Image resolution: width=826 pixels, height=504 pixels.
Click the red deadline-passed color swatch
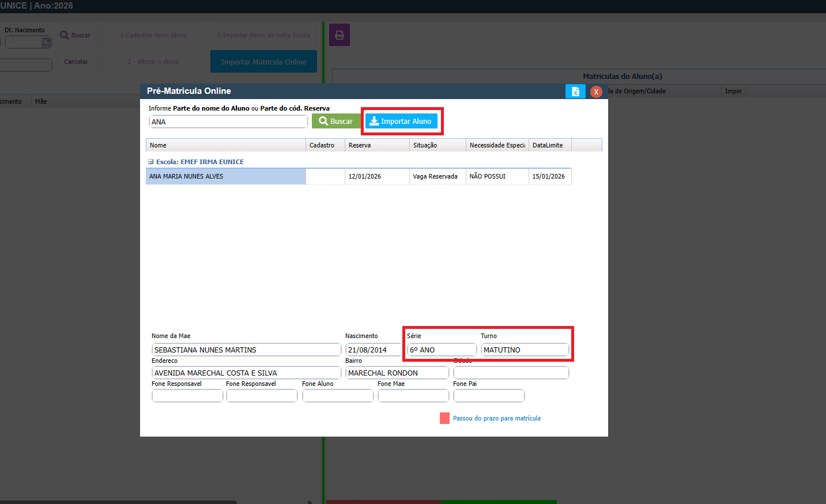[x=444, y=418]
